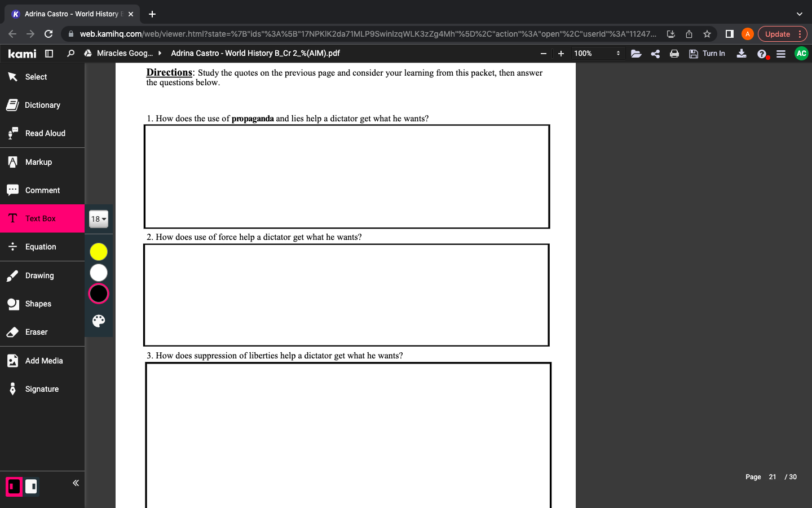Switch toolbar to left side position

[14, 487]
